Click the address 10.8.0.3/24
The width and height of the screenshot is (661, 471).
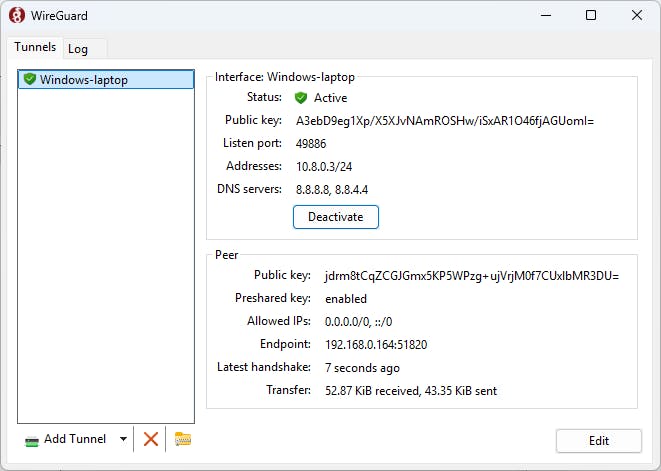[x=324, y=167]
